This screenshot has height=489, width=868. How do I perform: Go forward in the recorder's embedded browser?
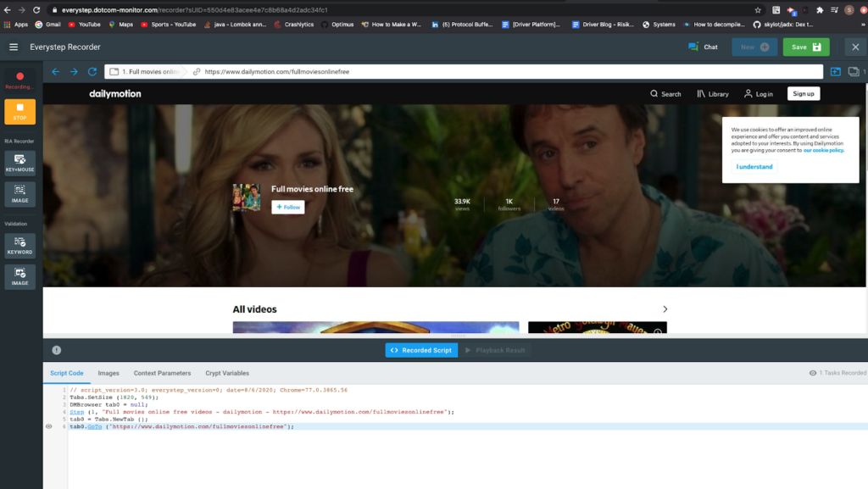(x=74, y=71)
